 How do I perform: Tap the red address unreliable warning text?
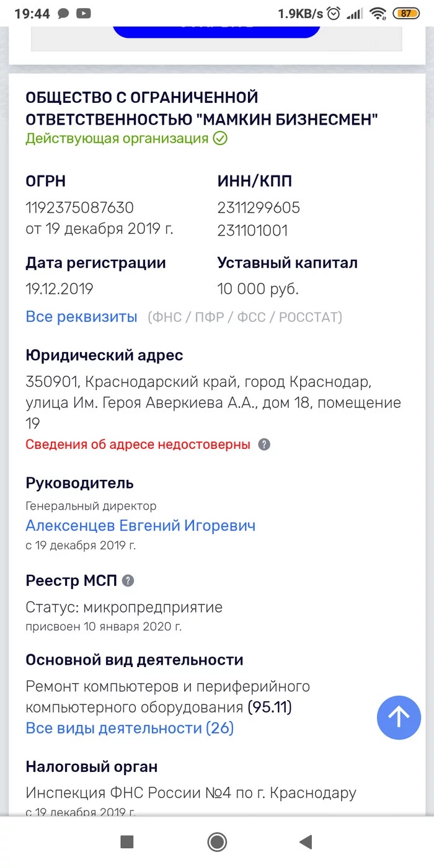tap(138, 445)
